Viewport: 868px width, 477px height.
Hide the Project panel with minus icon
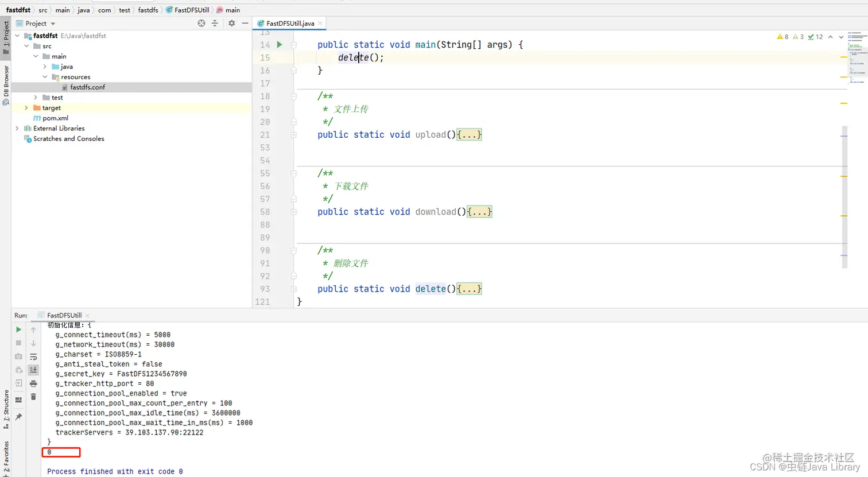pyautogui.click(x=245, y=23)
